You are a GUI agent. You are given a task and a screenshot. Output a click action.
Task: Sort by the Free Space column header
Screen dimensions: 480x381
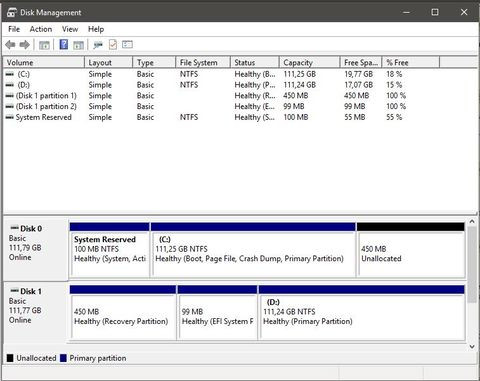[361, 62]
